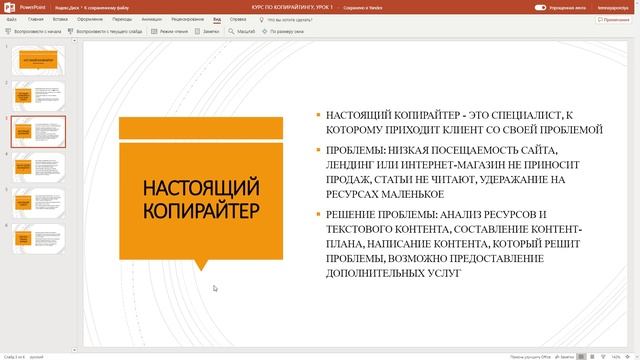Click the Масштаб label in ribbon
Image resolution: width=640 pixels, height=360 pixels.
[x=246, y=31]
